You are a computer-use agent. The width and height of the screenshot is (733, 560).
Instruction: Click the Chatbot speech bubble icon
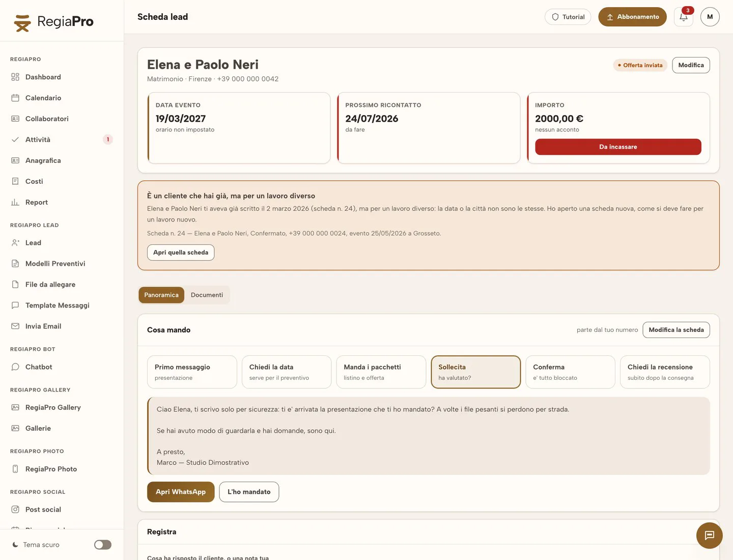[15, 367]
